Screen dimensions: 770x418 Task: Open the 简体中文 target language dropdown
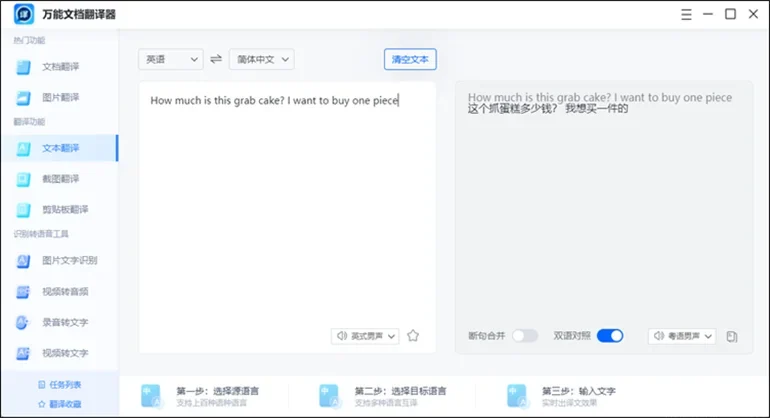click(x=262, y=59)
